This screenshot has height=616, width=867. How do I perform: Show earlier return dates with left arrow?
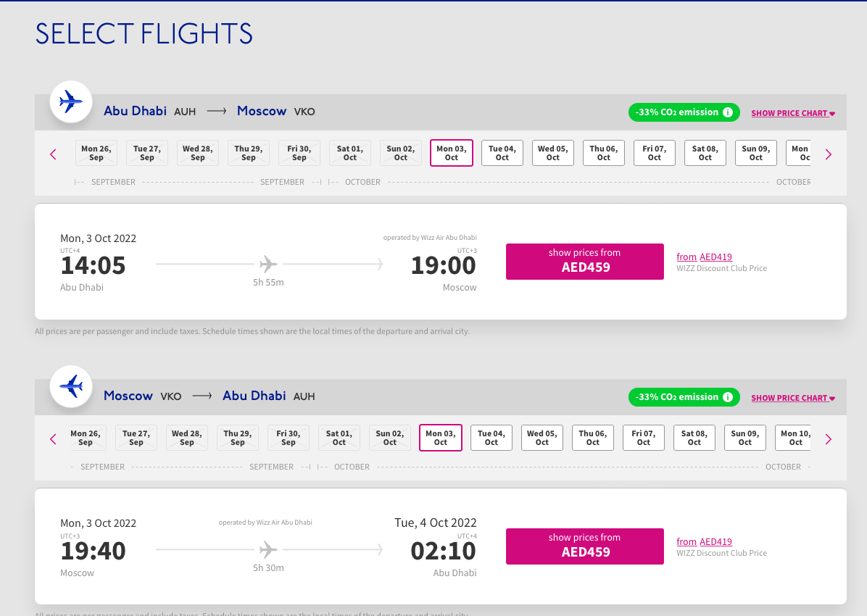click(53, 438)
